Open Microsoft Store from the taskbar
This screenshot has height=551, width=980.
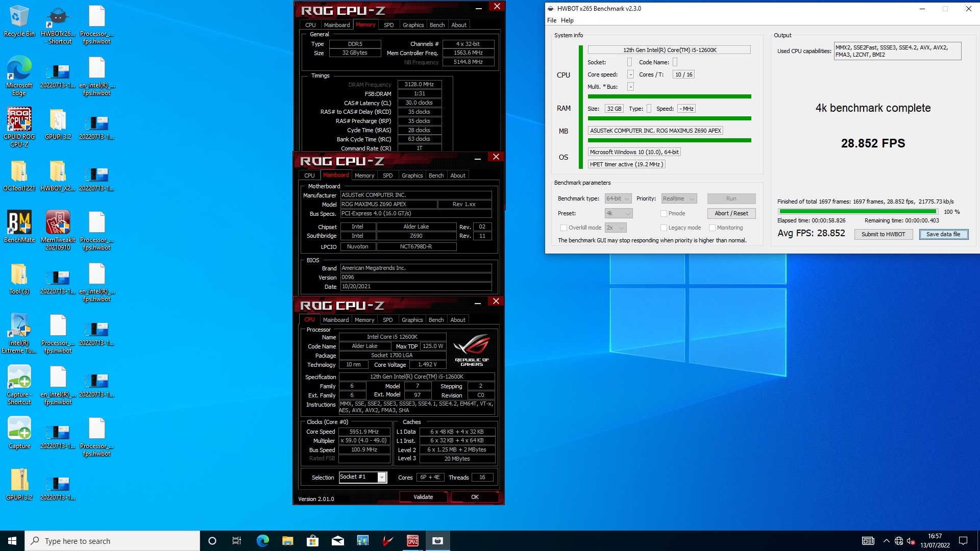click(x=312, y=541)
